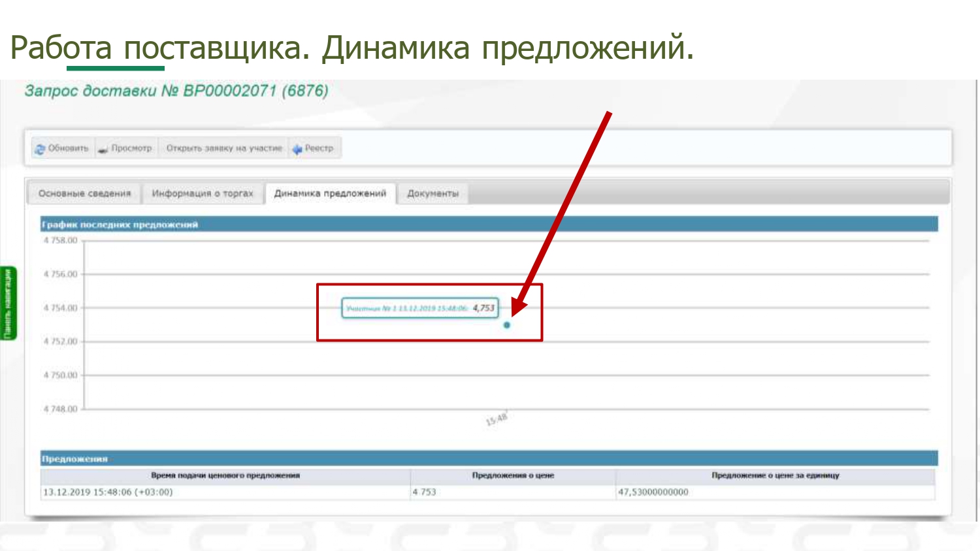Click Предложение о цене за единицу header
This screenshot has height=551, width=980.
tap(775, 476)
